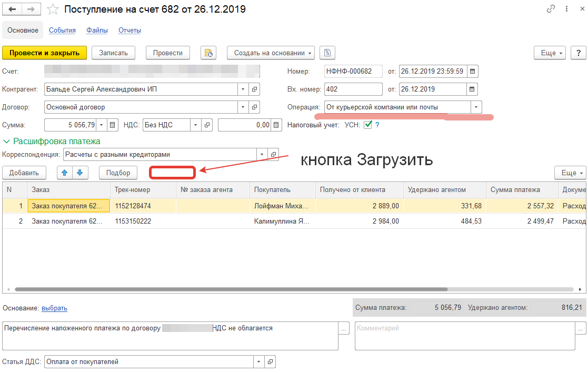Click the document report icon beside Создать на основании
This screenshot has width=588, height=373.
point(327,53)
